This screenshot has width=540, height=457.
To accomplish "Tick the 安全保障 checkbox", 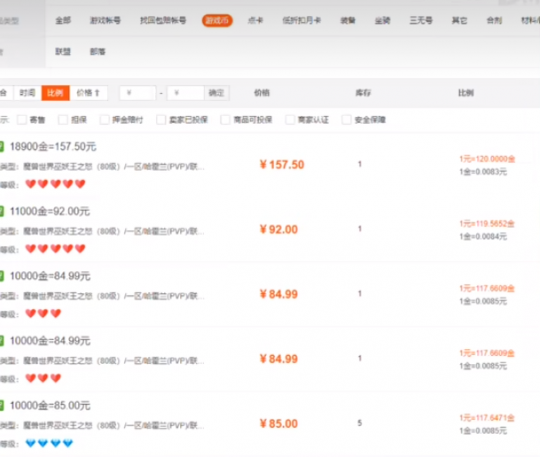I will (x=346, y=120).
